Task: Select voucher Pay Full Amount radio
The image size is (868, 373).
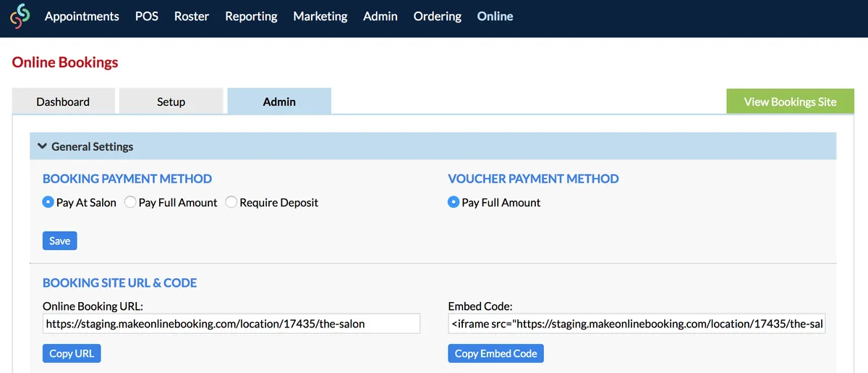Action: pos(454,203)
